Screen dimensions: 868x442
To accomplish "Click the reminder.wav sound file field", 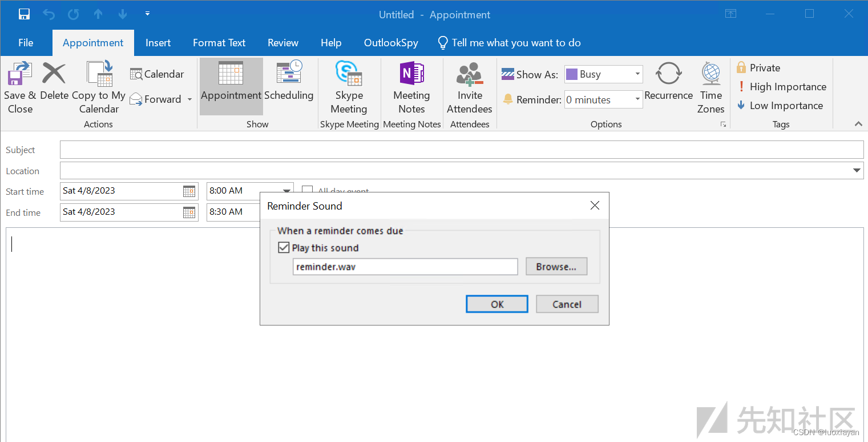I will 405,267.
